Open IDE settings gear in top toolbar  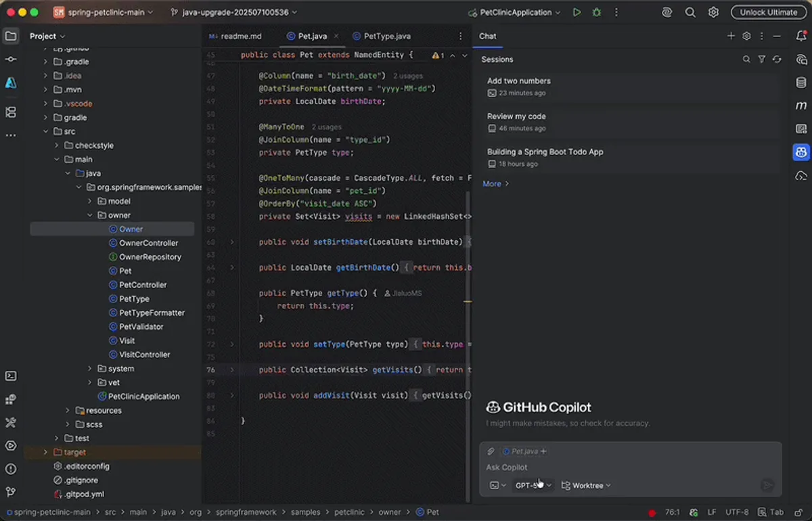point(713,12)
